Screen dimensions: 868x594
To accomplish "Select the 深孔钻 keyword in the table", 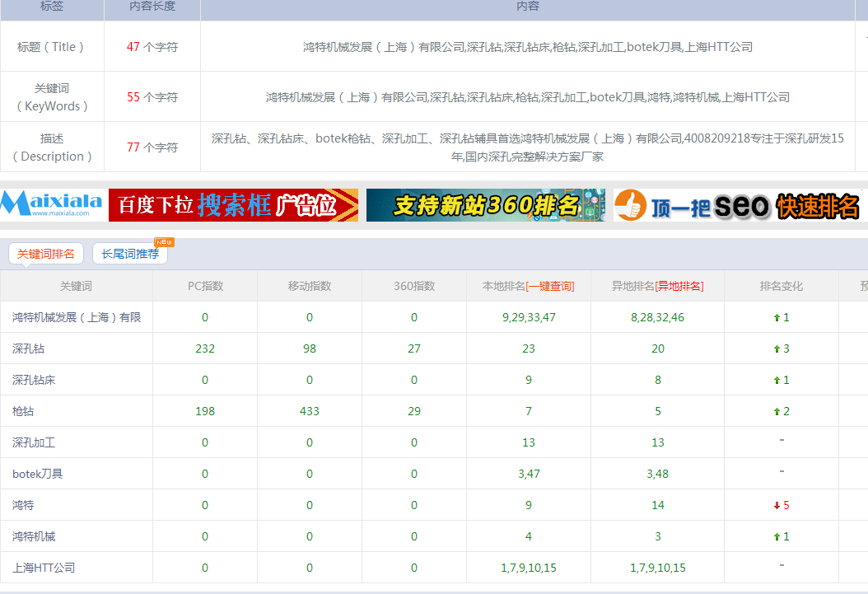I will [29, 349].
